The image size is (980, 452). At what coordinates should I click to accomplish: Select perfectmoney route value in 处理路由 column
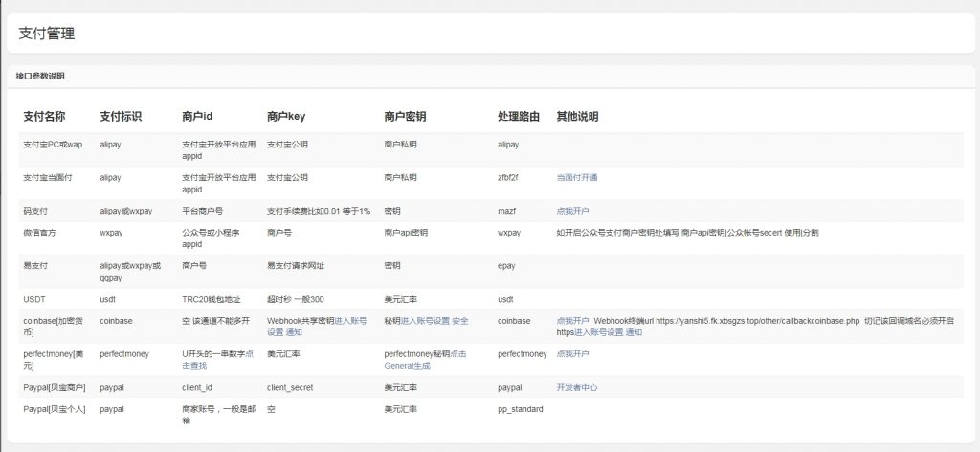coord(523,354)
